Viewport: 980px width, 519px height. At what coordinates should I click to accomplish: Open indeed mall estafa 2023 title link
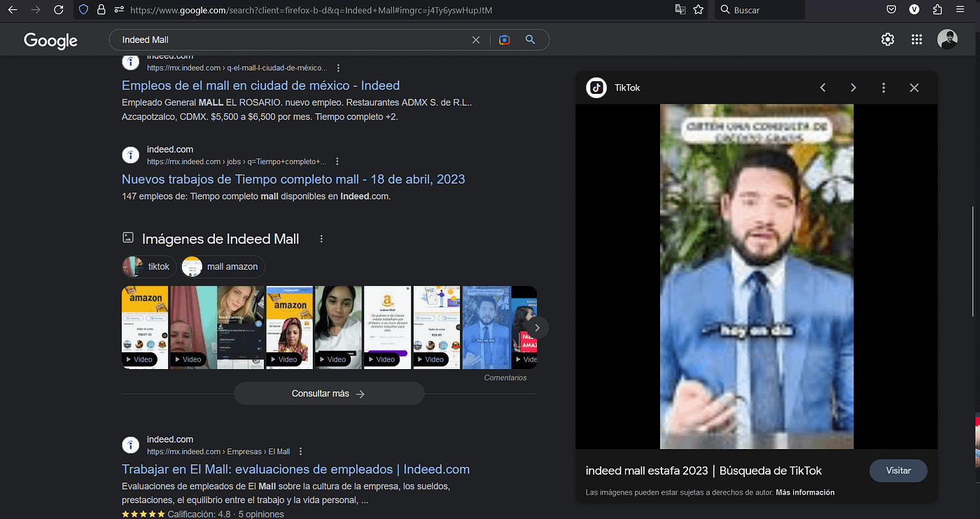(x=703, y=471)
